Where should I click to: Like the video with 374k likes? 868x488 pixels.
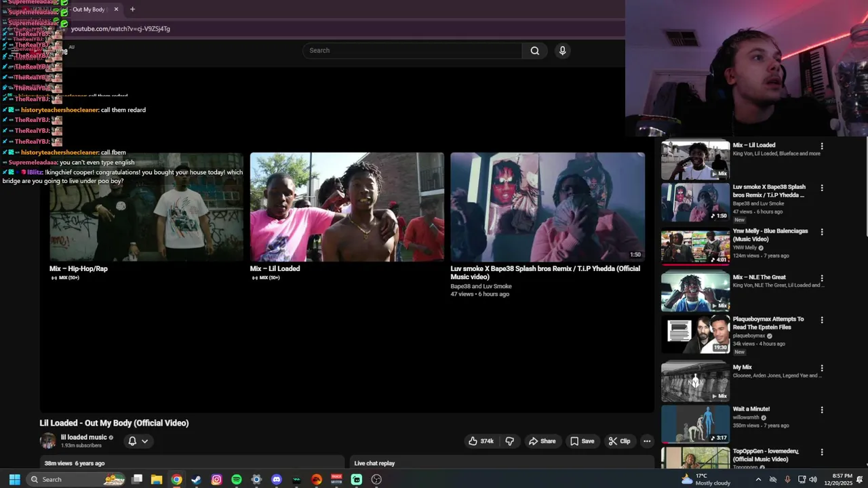click(481, 441)
